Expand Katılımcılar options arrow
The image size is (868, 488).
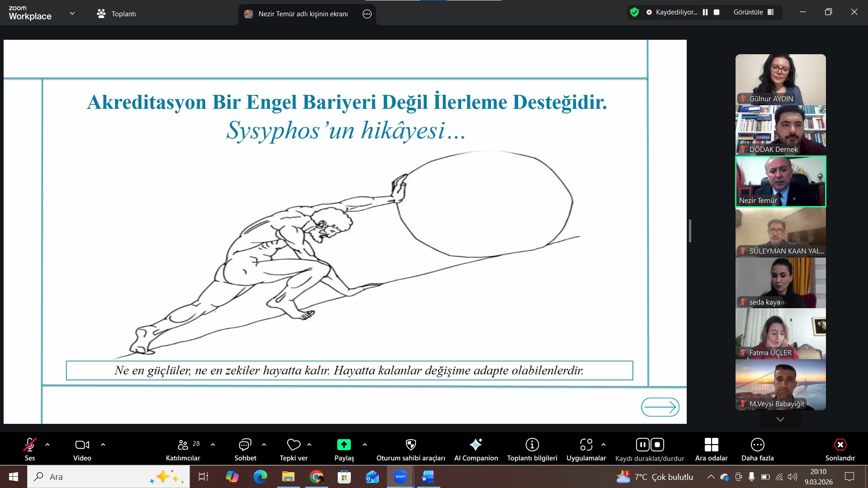coord(213,445)
